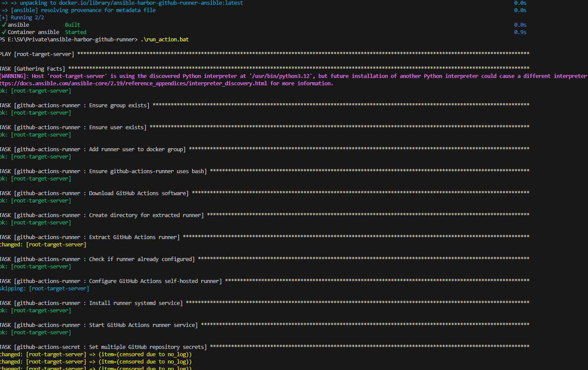Click the cyan skipping status under Configure runner task
Image resolution: width=588 pixels, height=370 pixels.
coord(13,288)
